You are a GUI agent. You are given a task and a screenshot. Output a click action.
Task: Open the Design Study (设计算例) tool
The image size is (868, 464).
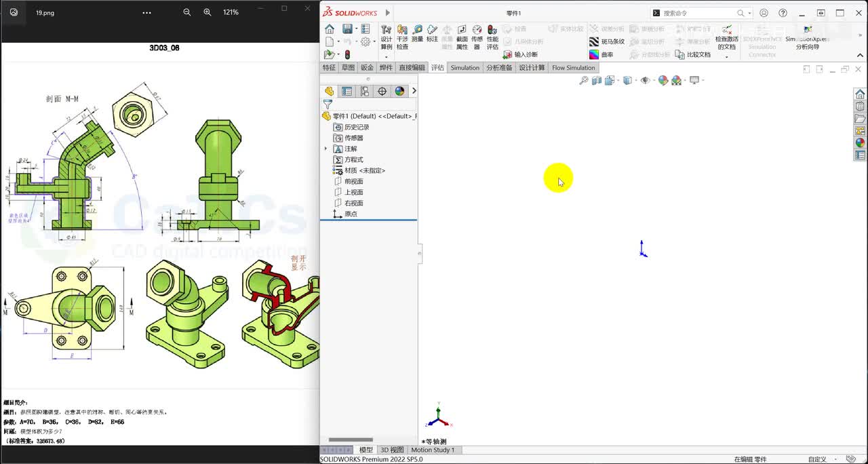point(386,38)
